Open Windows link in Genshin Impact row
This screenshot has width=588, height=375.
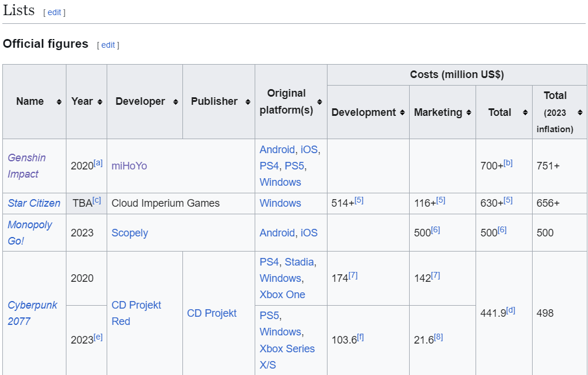coord(280,182)
